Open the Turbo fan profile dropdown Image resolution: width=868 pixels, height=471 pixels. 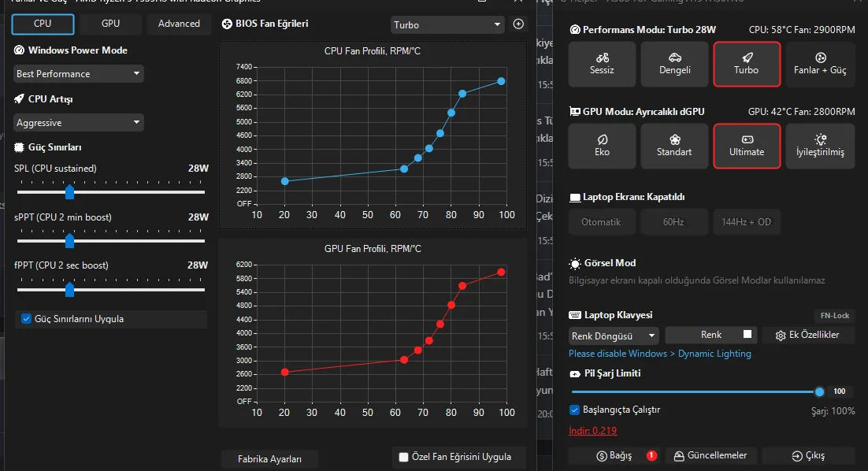447,24
